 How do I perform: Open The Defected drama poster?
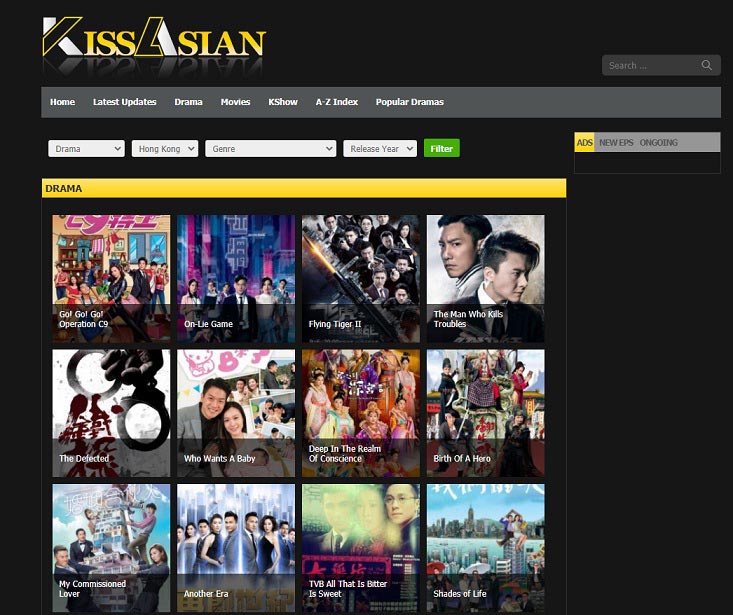click(111, 413)
